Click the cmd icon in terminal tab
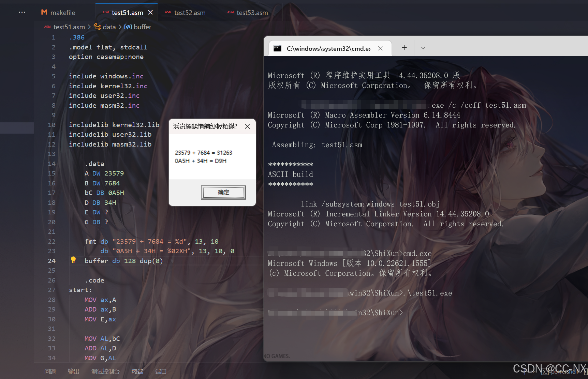Screen dimensions: 588x379 pyautogui.click(x=278, y=48)
